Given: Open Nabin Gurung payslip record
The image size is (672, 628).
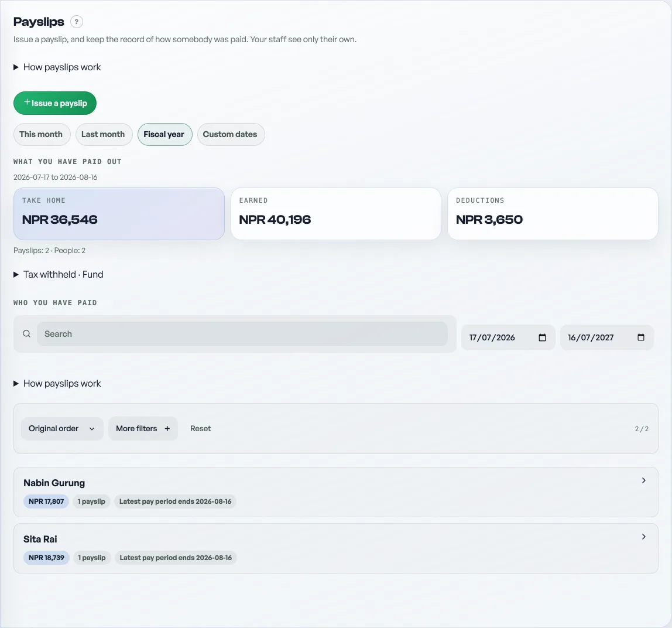Looking at the screenshot, I should [x=335, y=492].
